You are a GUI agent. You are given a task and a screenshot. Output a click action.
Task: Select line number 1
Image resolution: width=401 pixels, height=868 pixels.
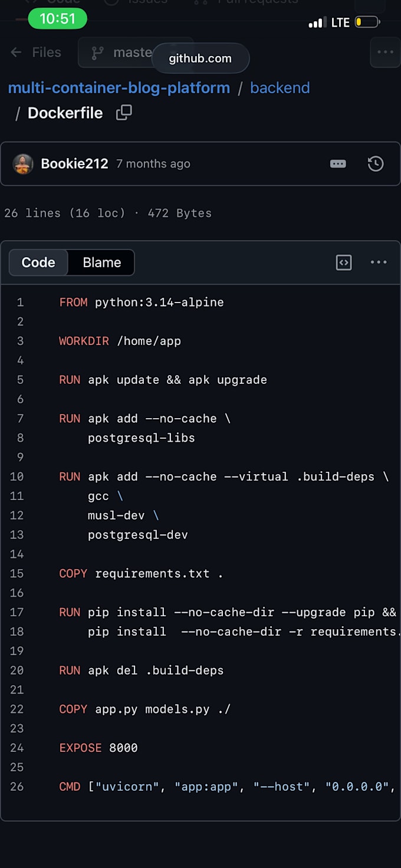click(20, 303)
